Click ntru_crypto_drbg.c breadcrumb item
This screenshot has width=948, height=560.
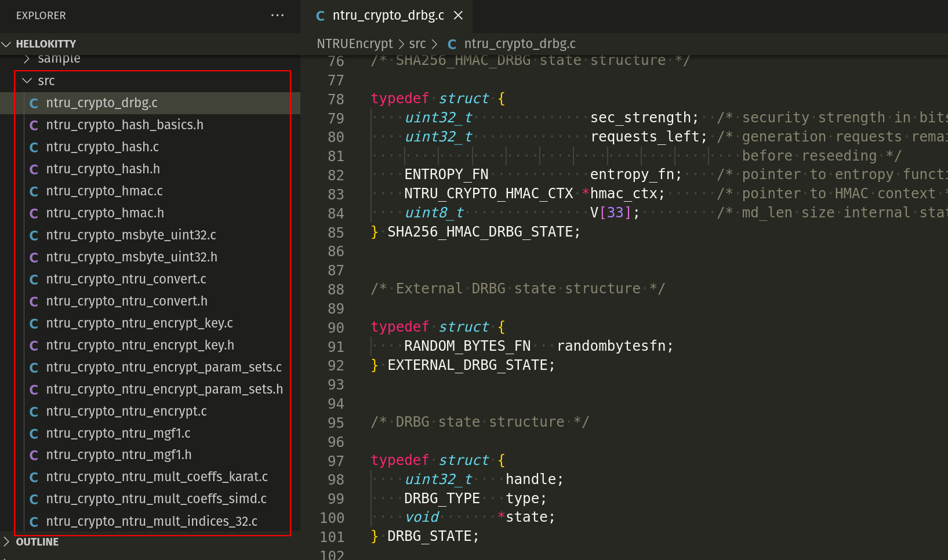pos(520,44)
